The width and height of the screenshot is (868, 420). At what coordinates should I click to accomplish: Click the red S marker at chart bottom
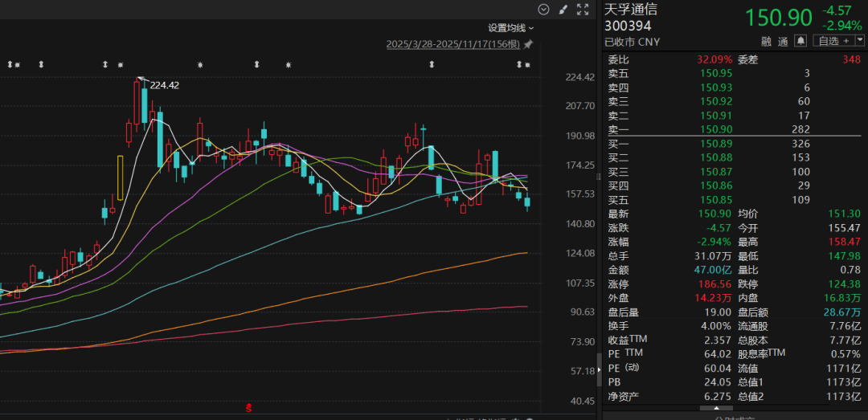[x=249, y=409]
